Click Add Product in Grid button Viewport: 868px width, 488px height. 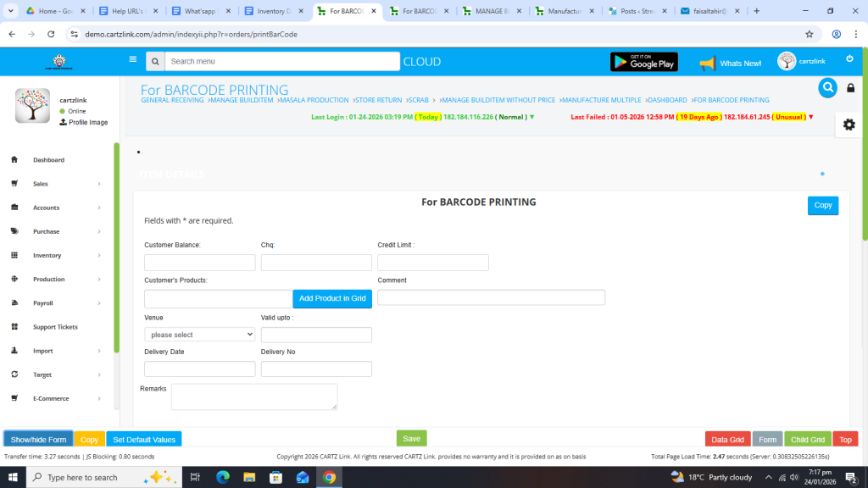[x=332, y=298]
